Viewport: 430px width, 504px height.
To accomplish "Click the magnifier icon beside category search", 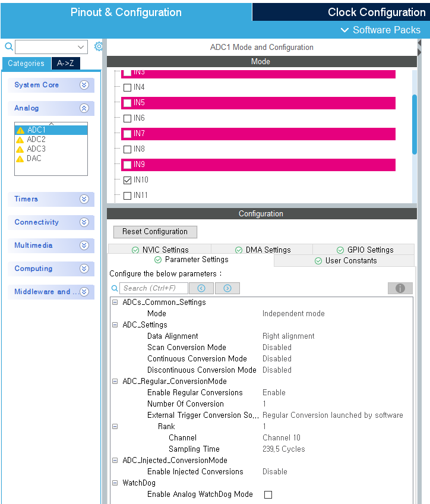I will [8, 46].
